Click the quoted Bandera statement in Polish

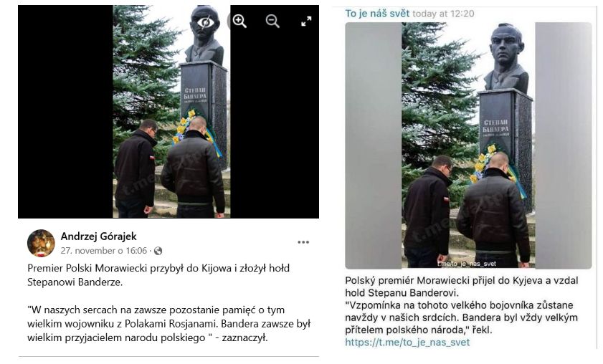click(168, 324)
